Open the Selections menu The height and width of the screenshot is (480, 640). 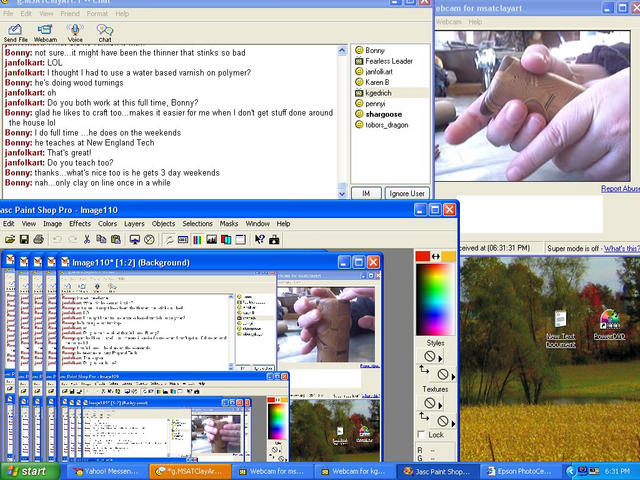pyautogui.click(x=198, y=224)
